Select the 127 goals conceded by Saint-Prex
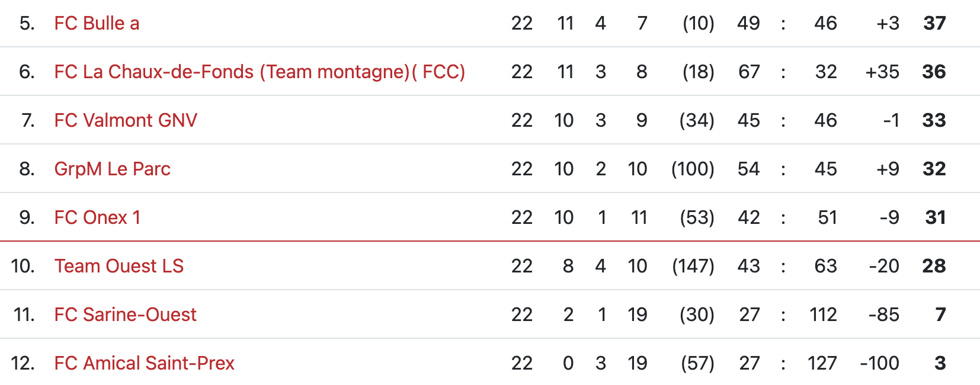980x385 pixels. [822, 363]
